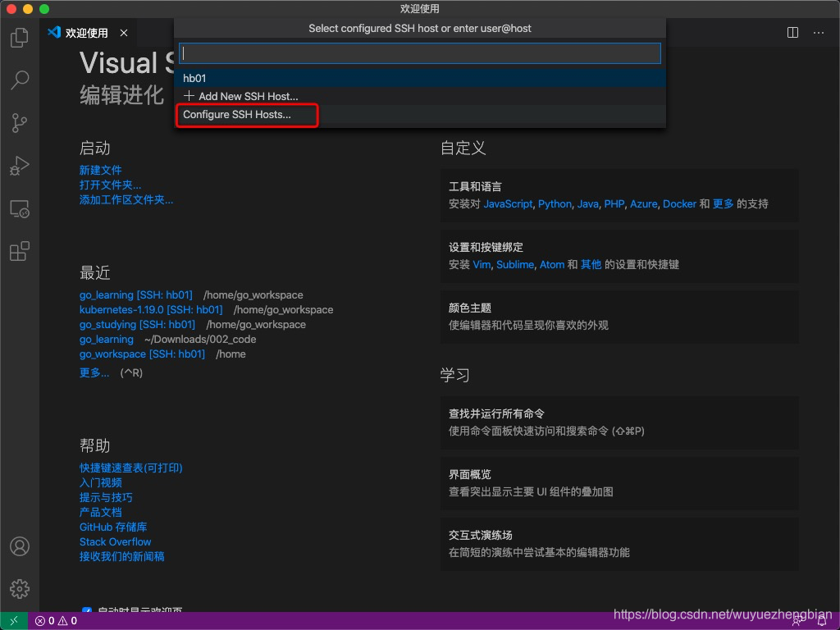The height and width of the screenshot is (630, 840).
Task: Click Atom keybindings link
Action: tap(552, 265)
